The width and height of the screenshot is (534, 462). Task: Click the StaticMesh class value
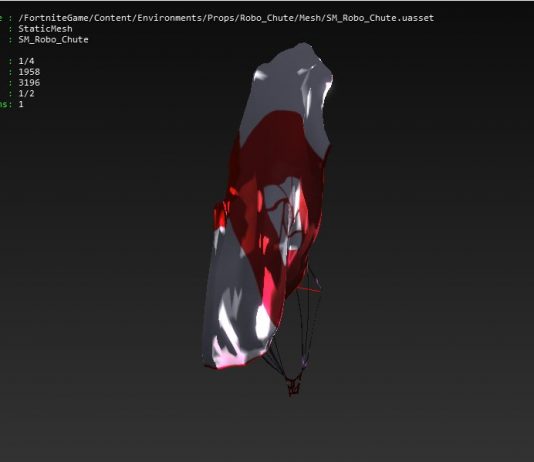(x=45, y=29)
